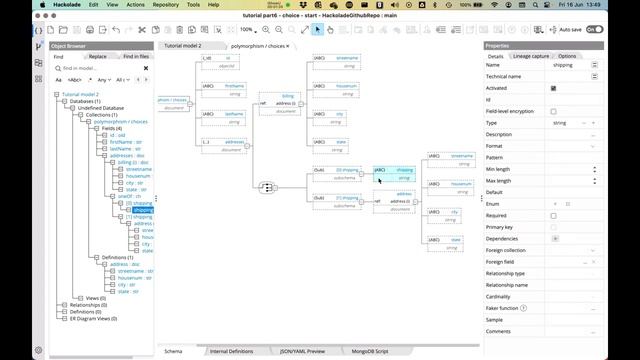The width and height of the screenshot is (640, 360).
Task: Open the Any filter dropdown
Action: (x=104, y=80)
